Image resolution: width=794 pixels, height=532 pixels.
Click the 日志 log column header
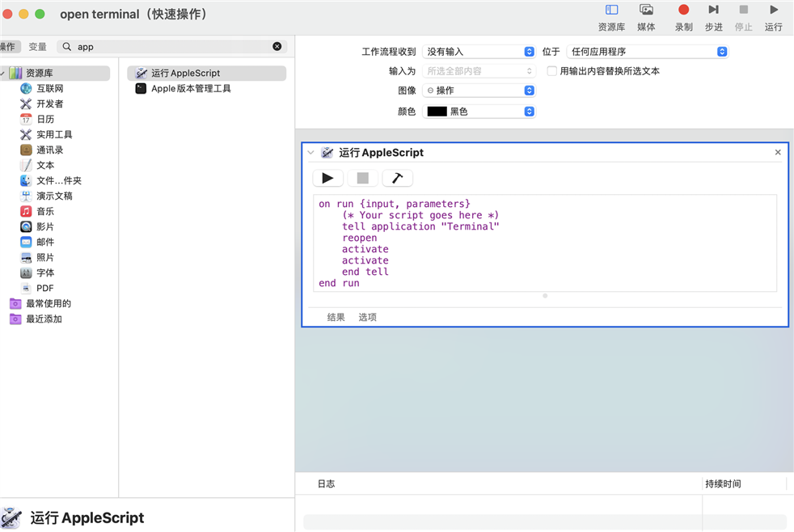[326, 484]
